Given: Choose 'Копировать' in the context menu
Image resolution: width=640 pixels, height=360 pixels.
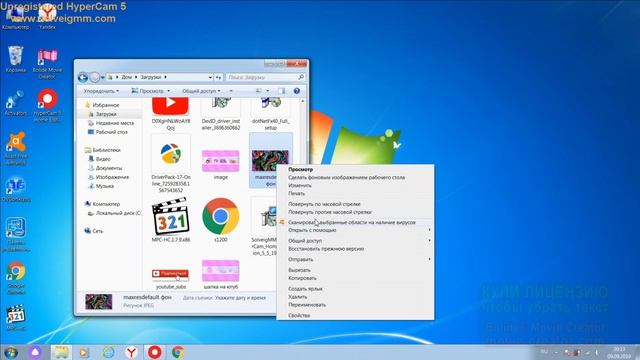Looking at the screenshot, I should [302, 278].
